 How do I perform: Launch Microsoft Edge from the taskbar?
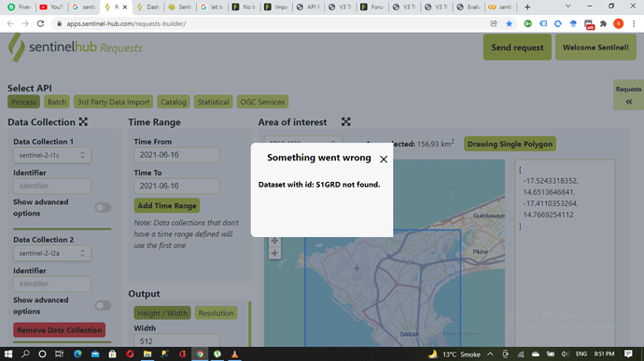(77, 354)
